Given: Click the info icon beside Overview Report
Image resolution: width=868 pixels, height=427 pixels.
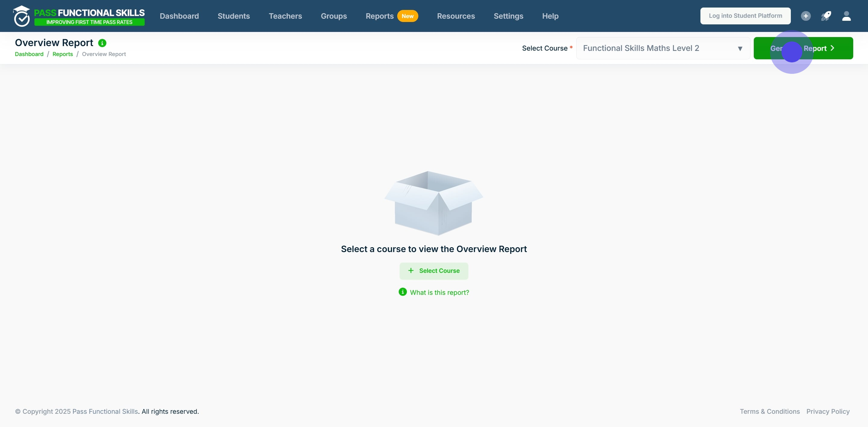Looking at the screenshot, I should tap(102, 43).
